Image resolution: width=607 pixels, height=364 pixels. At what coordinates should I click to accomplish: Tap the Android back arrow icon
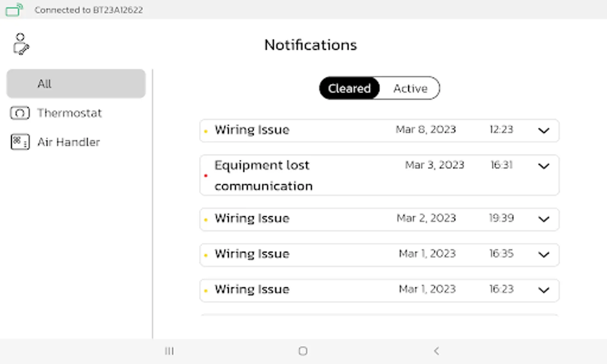coord(436,351)
